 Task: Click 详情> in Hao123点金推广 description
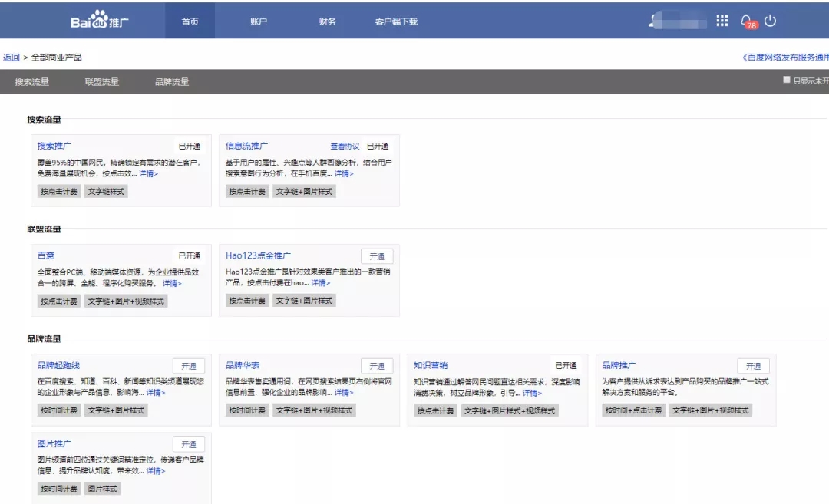coord(321,282)
